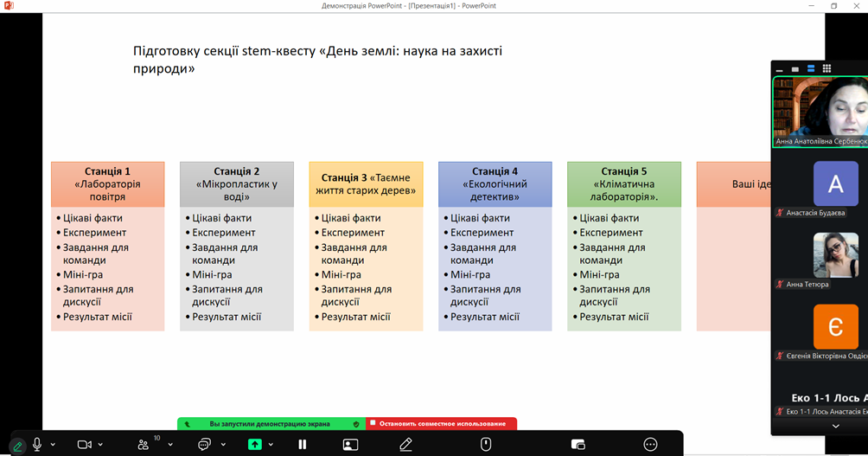Select Анна Тетюра video tile
Screen dimensions: 868x456
836,255
